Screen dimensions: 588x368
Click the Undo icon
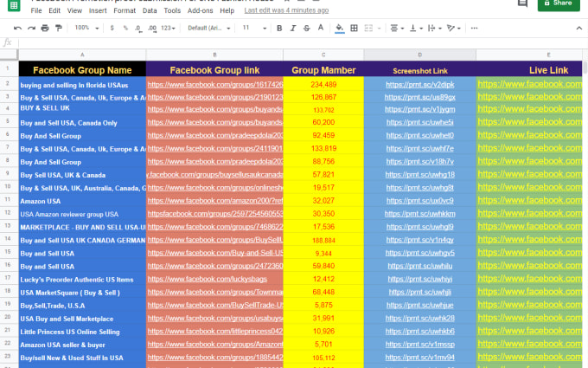pos(17,29)
